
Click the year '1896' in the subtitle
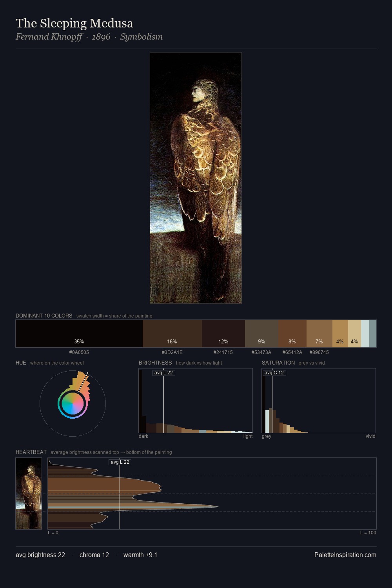[x=101, y=37]
